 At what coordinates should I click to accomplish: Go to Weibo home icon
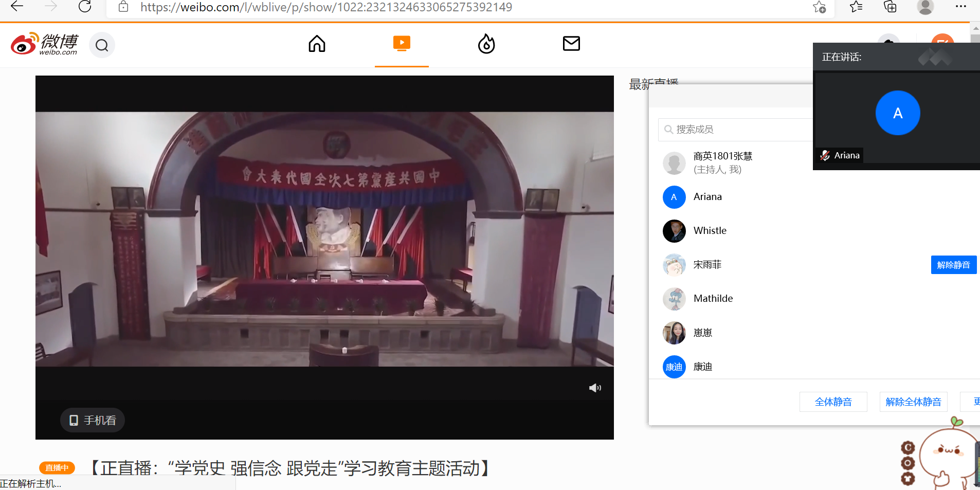[317, 44]
